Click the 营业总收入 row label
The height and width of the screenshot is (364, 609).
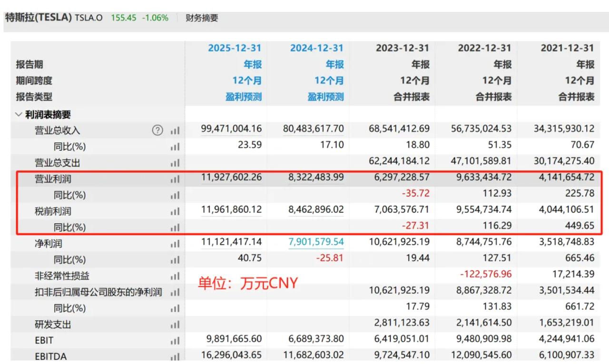tap(57, 130)
